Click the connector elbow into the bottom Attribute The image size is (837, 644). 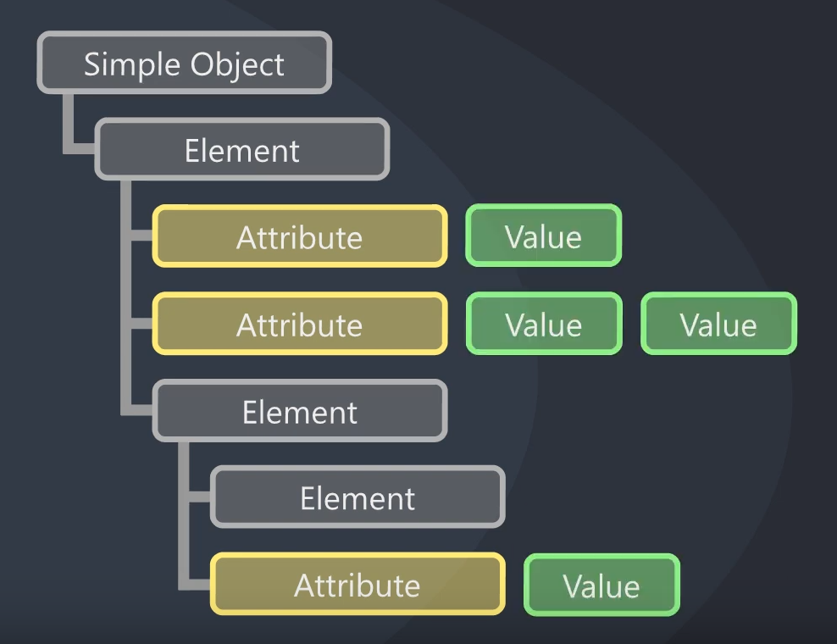click(x=195, y=584)
